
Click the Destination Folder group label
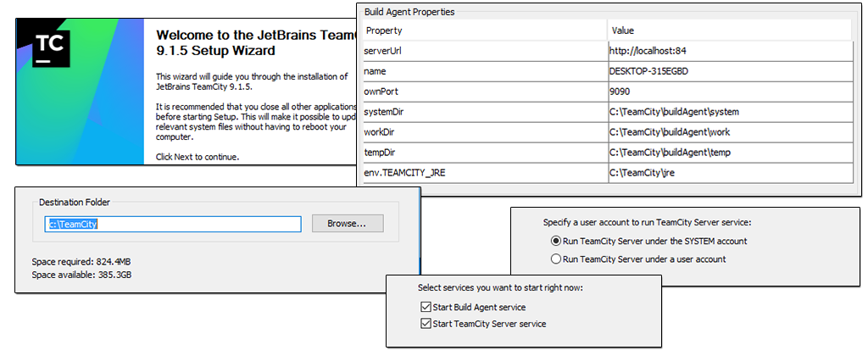tap(75, 202)
